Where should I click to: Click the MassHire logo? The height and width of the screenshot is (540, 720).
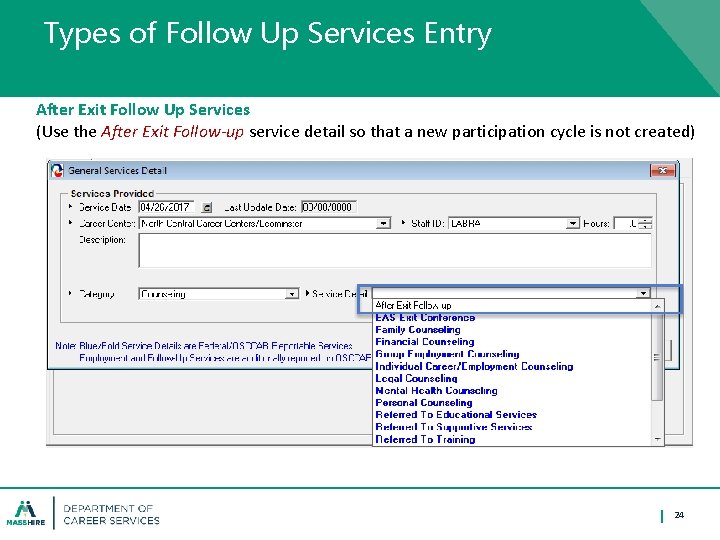pyautogui.click(x=26, y=513)
